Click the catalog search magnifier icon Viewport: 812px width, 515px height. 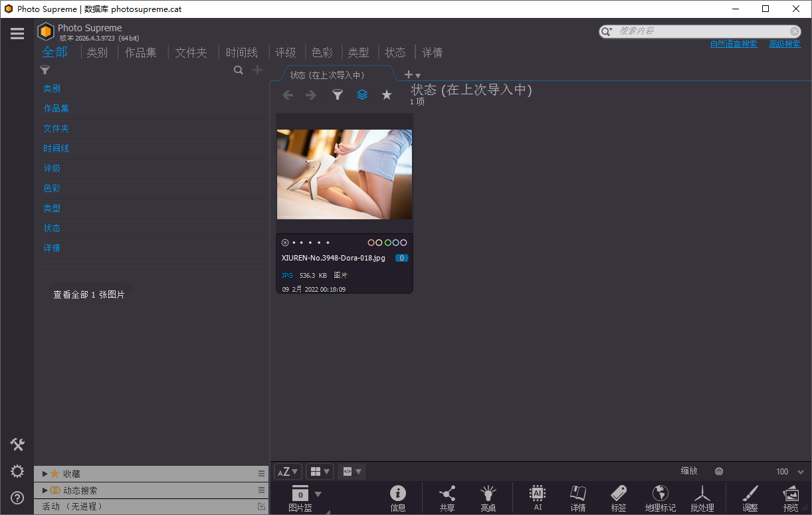[238, 70]
